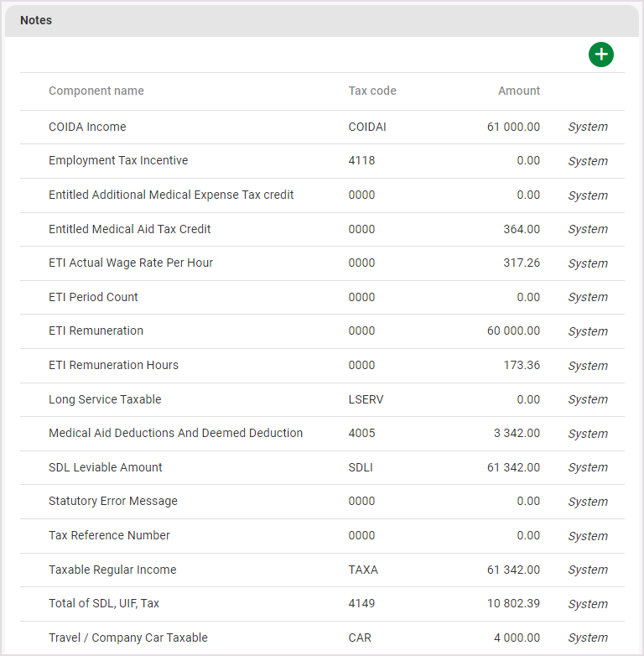
Task: Click Entitled Medical Aid Tax Credit row
Action: (x=129, y=229)
